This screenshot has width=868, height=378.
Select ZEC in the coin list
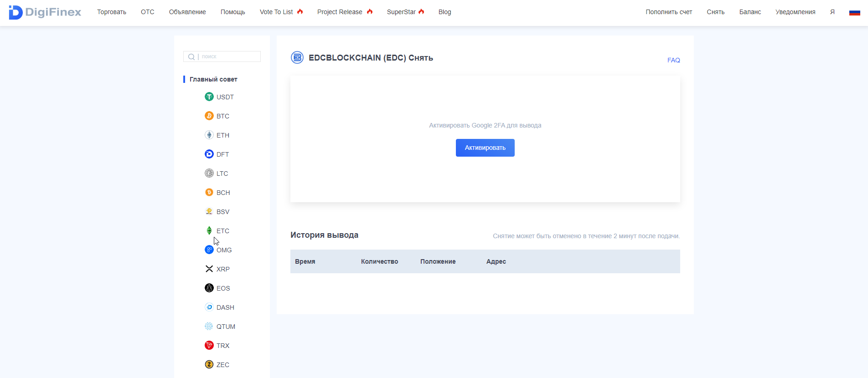[x=223, y=365]
